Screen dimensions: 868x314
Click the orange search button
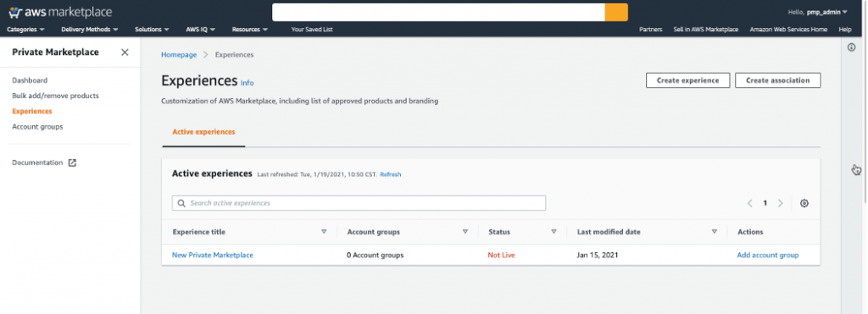[616, 12]
